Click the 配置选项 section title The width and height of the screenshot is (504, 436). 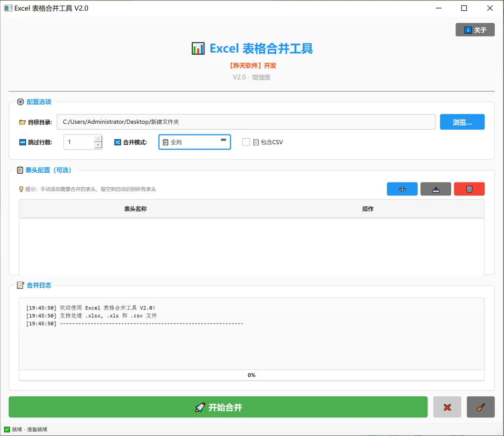39,102
